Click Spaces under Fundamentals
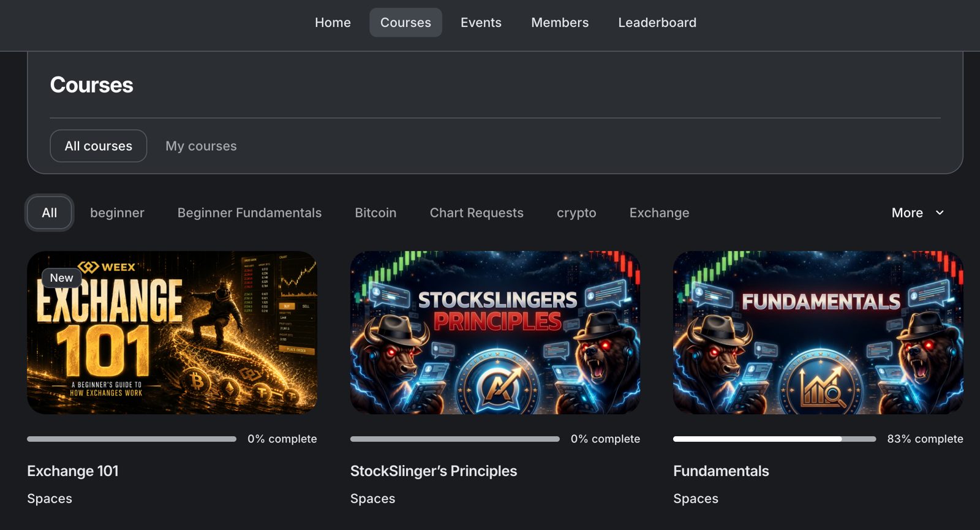This screenshot has width=980, height=530. point(696,499)
